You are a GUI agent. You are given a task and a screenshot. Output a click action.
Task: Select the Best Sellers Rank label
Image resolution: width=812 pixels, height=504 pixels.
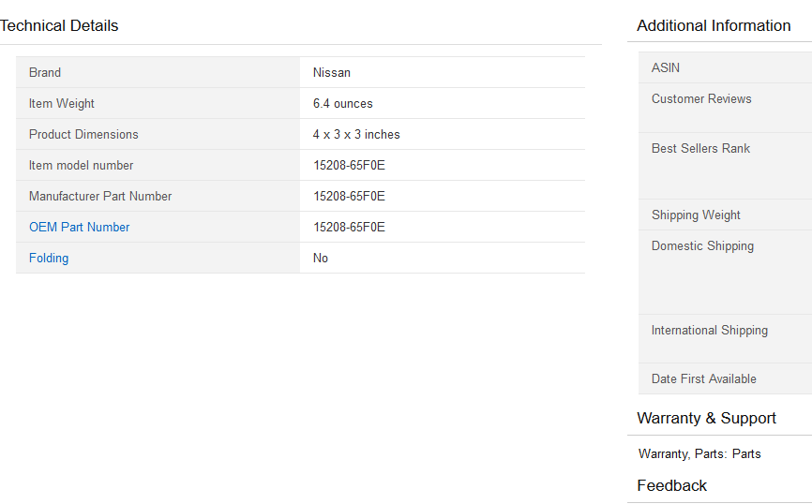coord(700,148)
